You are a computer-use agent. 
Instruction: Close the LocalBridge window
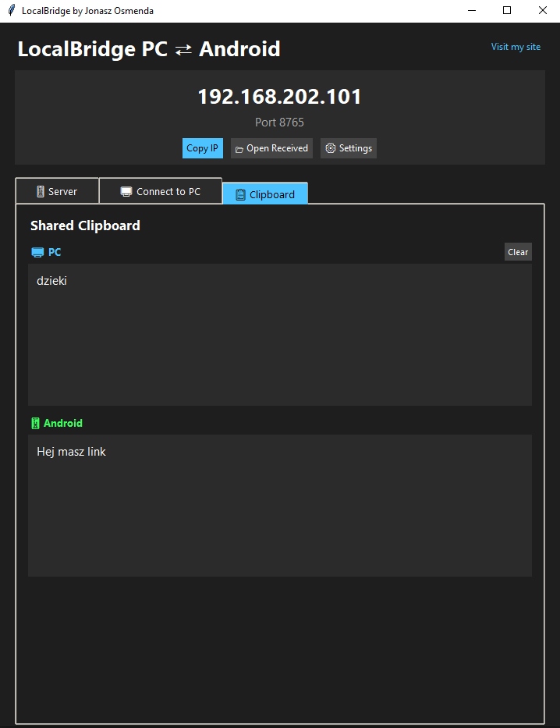(542, 10)
